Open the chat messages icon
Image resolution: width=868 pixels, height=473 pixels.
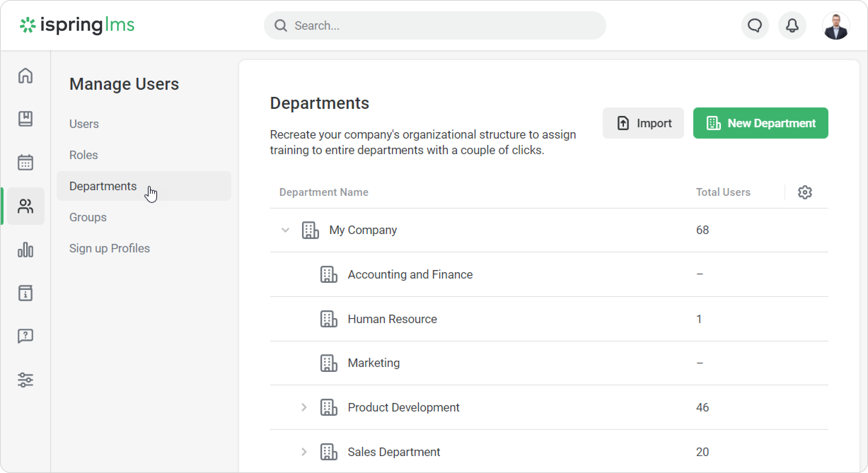[x=755, y=25]
